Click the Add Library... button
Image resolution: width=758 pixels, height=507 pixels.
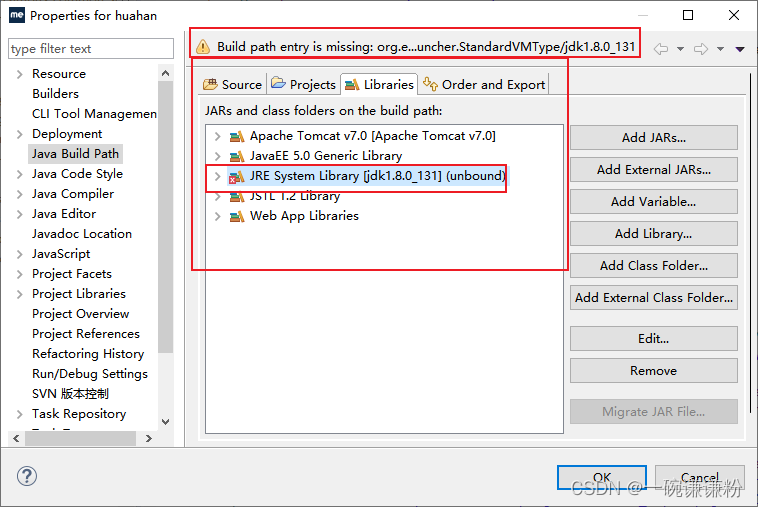(x=654, y=234)
